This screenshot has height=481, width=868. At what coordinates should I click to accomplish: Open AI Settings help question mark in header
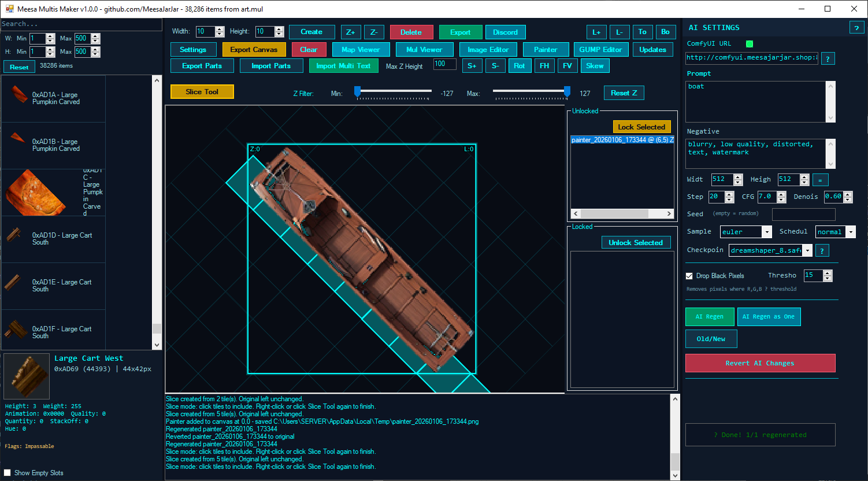856,28
